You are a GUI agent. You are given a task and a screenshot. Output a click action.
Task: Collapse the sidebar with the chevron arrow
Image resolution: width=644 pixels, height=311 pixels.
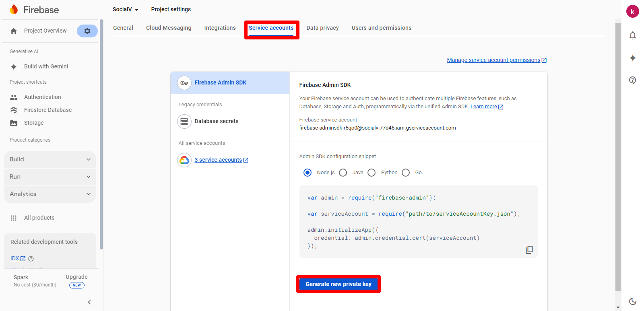coord(89,302)
